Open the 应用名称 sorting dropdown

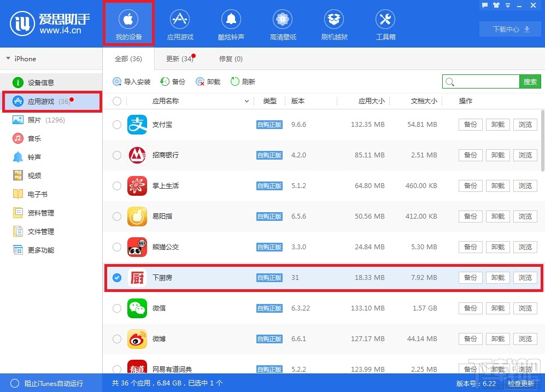(246, 101)
